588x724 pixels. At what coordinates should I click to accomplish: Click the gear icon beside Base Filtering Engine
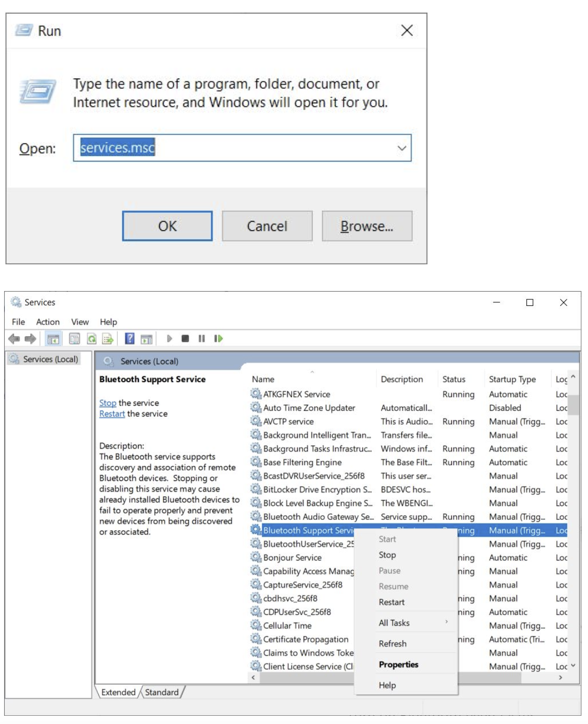[256, 462]
